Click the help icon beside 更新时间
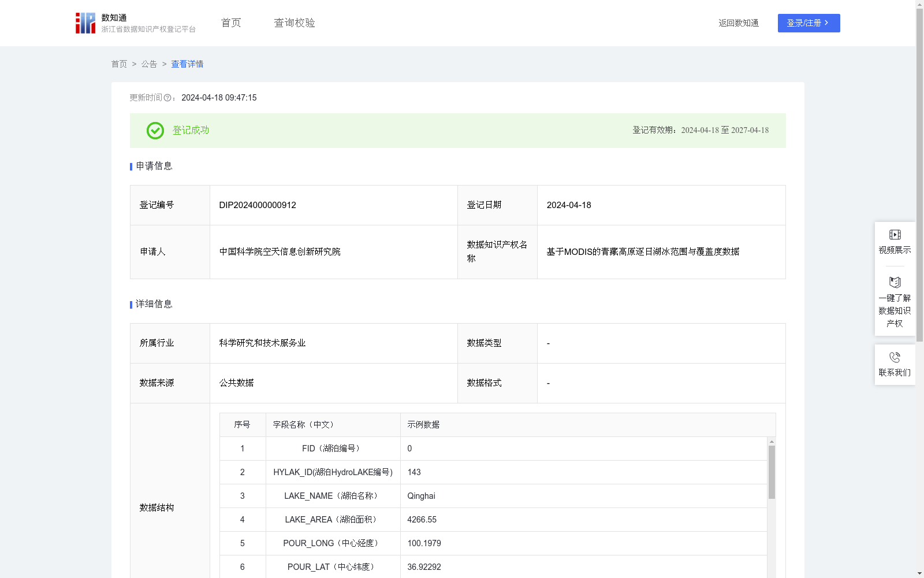Image resolution: width=924 pixels, height=578 pixels. (167, 98)
